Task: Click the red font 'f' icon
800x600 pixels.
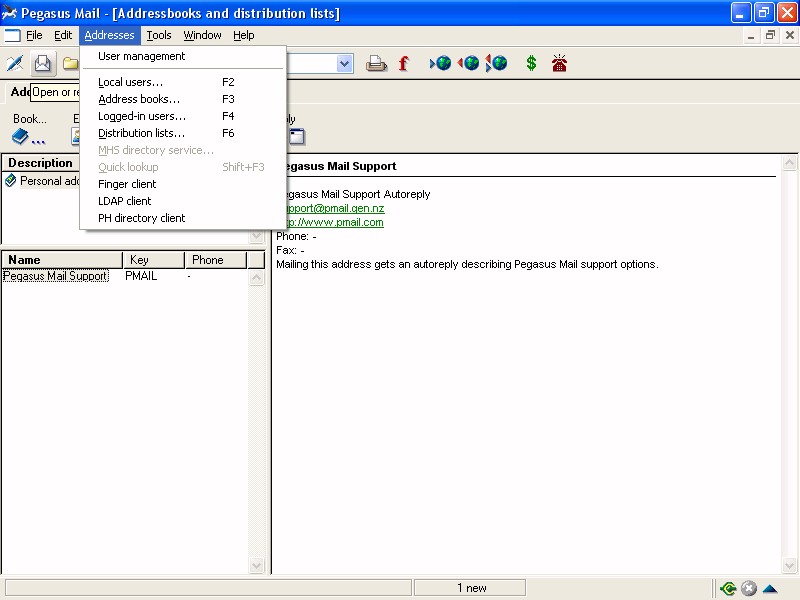Action: coord(404,63)
